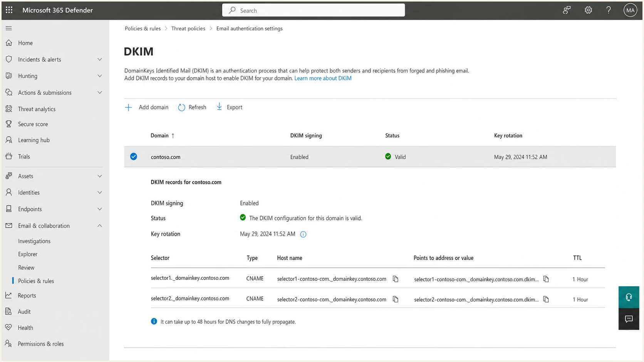Click the Trials gift icon
Viewport: 644px width, 362px height.
9,156
